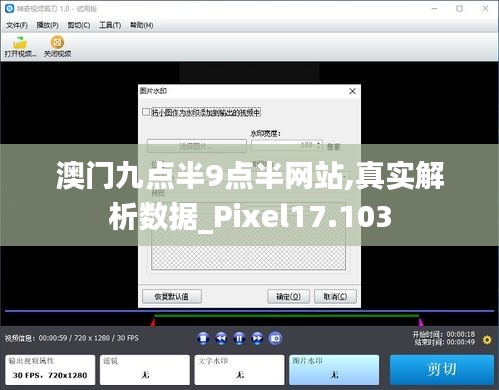
Task: Open the 工具(T) menu
Action: (x=110, y=25)
